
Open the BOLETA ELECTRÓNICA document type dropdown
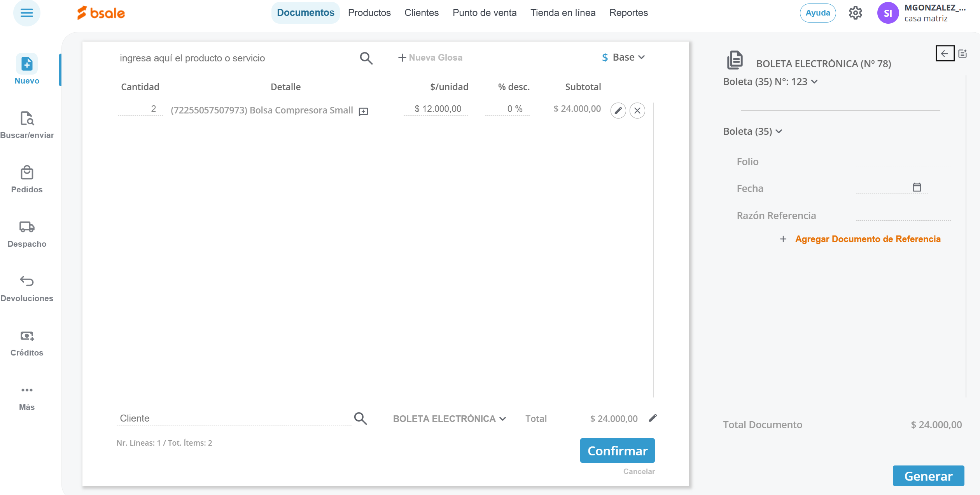449,419
